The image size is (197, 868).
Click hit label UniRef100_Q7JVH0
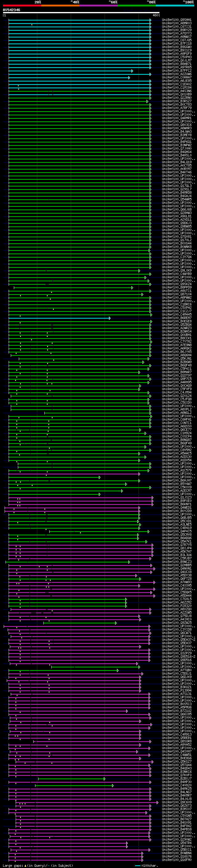[177, 149]
